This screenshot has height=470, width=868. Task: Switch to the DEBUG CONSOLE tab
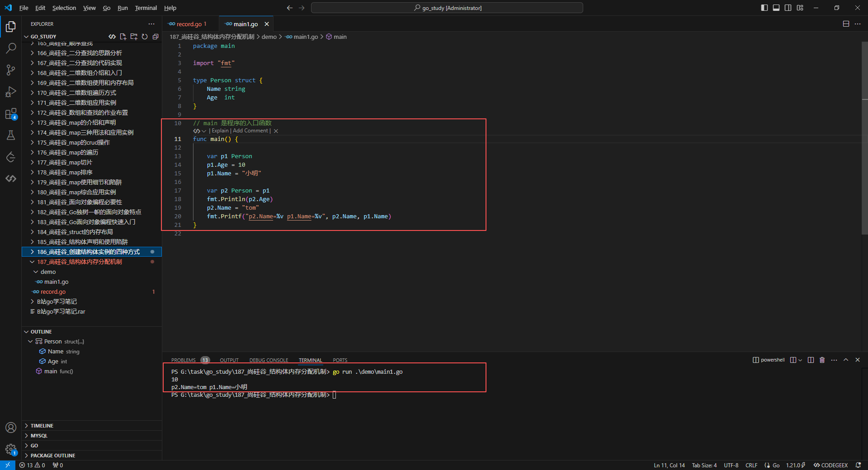(269, 360)
